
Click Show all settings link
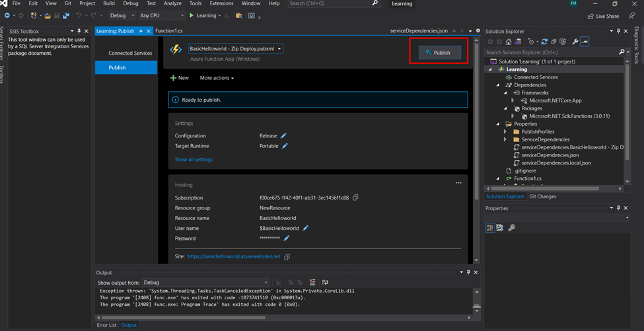coord(194,159)
